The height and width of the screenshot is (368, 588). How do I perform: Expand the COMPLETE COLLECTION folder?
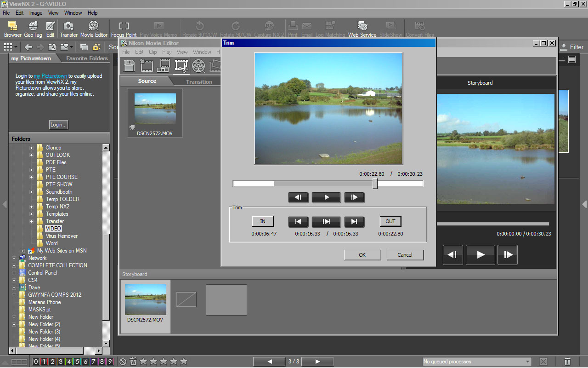tap(14, 265)
